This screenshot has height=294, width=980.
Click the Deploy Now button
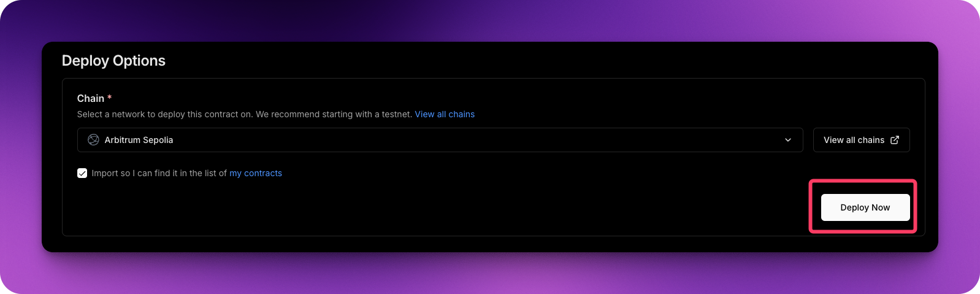[x=865, y=207]
